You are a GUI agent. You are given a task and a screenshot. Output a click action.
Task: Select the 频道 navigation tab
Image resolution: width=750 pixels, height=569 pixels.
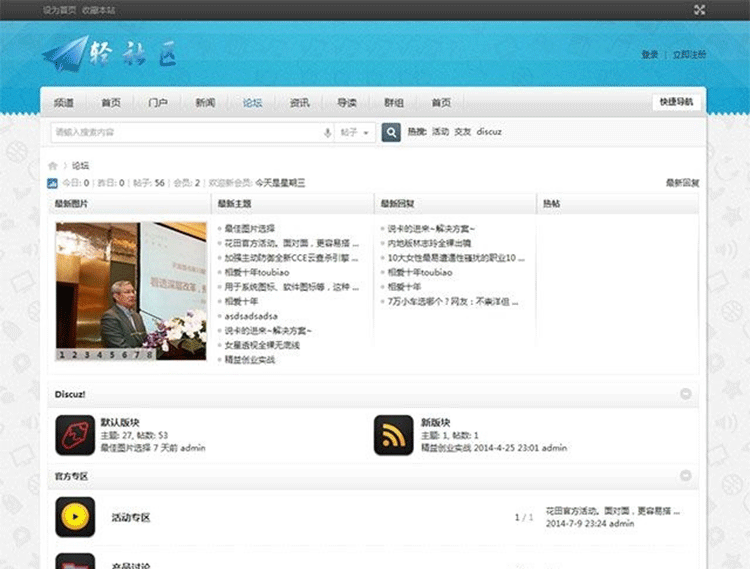[64, 103]
